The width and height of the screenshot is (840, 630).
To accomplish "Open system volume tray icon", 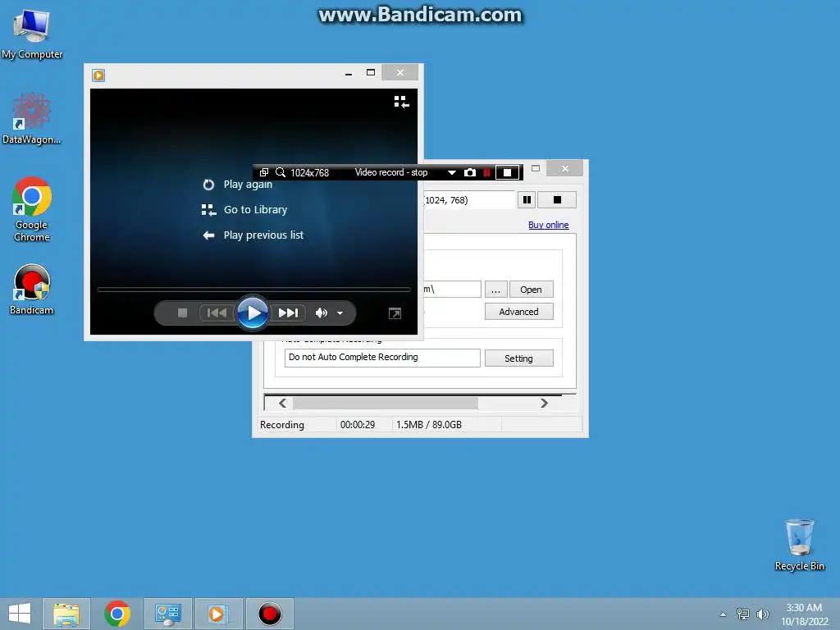I will (x=762, y=614).
